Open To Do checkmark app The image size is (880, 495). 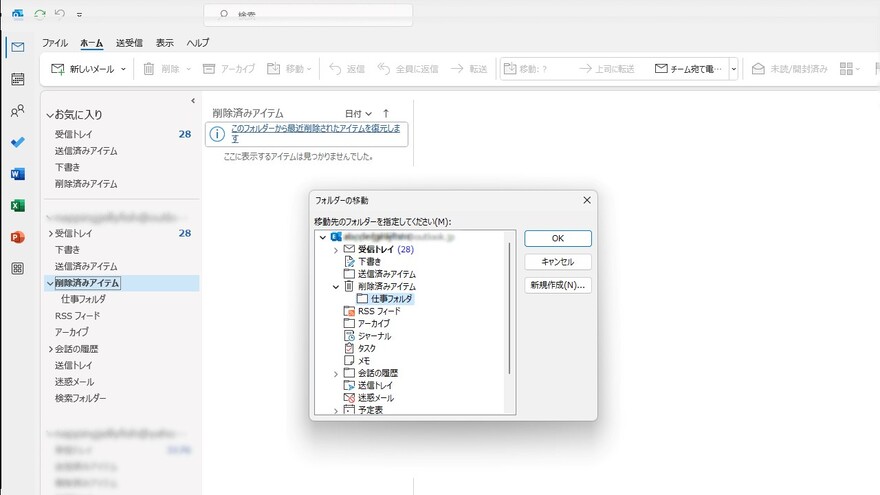[17, 142]
